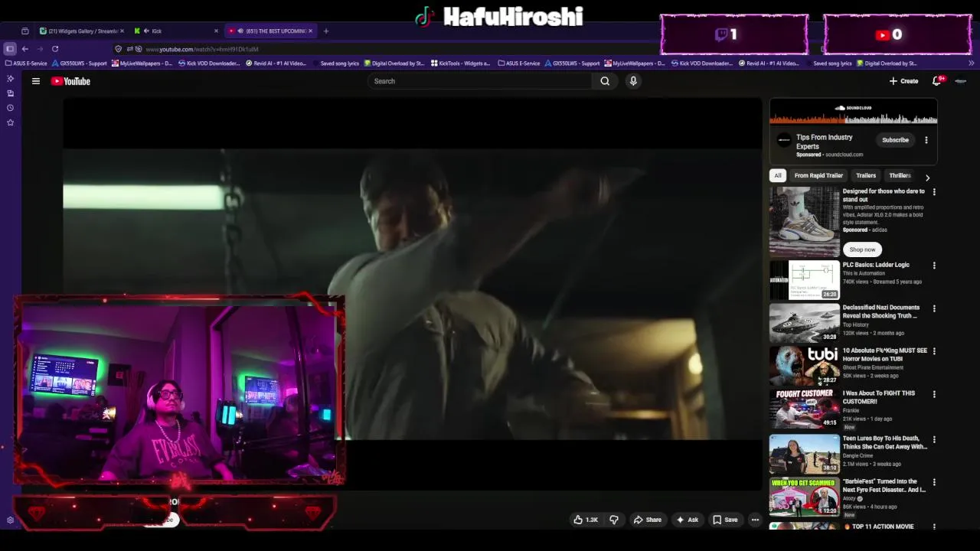980x551 pixels.
Task: Open options for sponsored SoundCloud ad
Action: (926, 140)
